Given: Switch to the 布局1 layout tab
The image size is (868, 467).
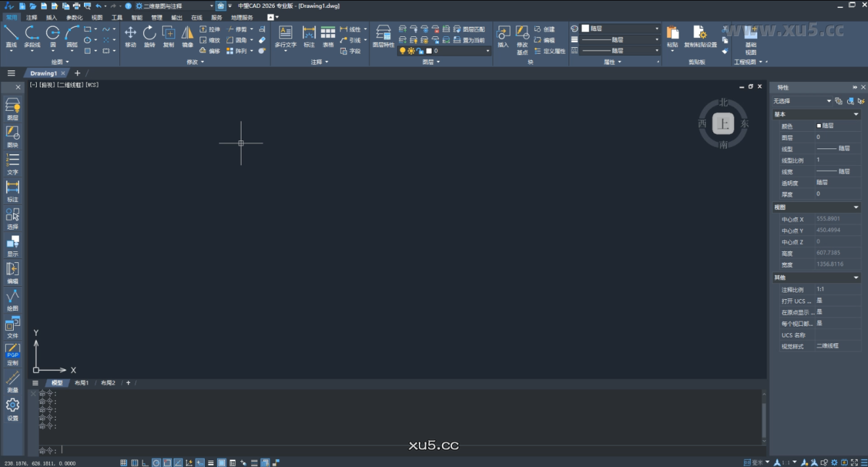Looking at the screenshot, I should [x=80, y=383].
